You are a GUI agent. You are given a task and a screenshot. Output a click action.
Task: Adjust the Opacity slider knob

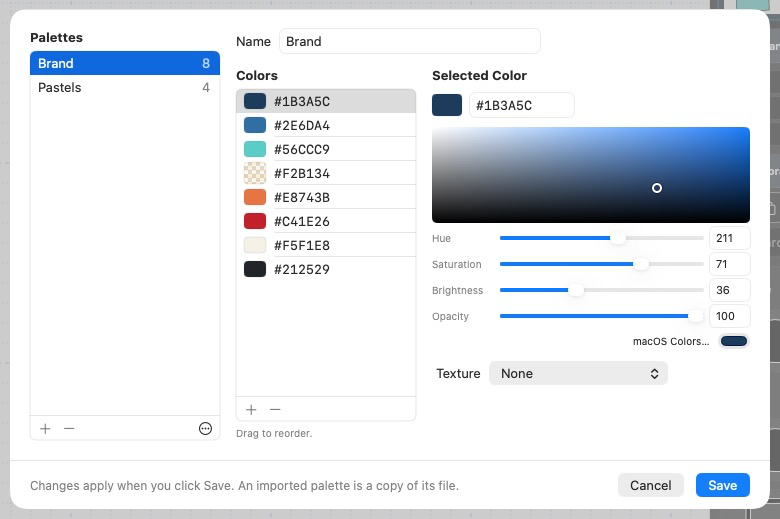696,316
